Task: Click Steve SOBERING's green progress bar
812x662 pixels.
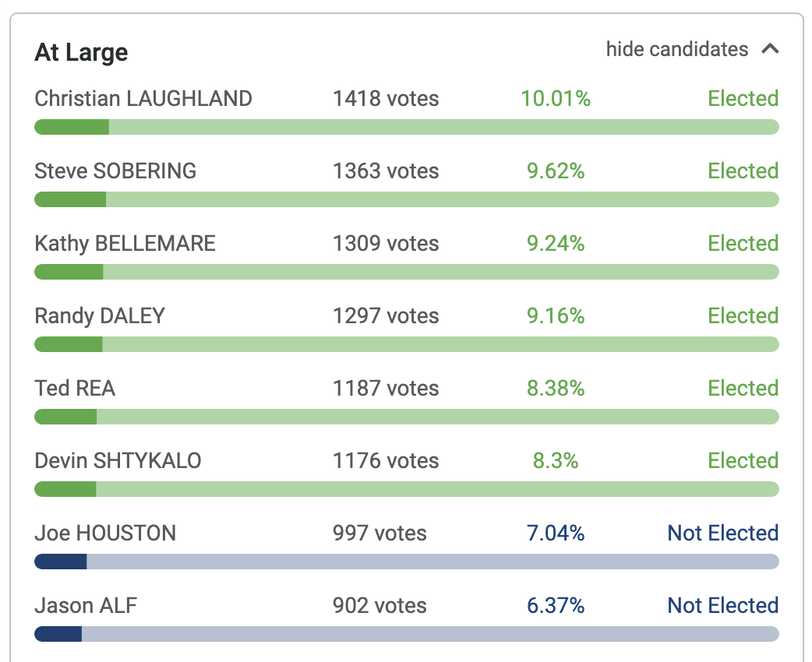Action: (x=71, y=199)
